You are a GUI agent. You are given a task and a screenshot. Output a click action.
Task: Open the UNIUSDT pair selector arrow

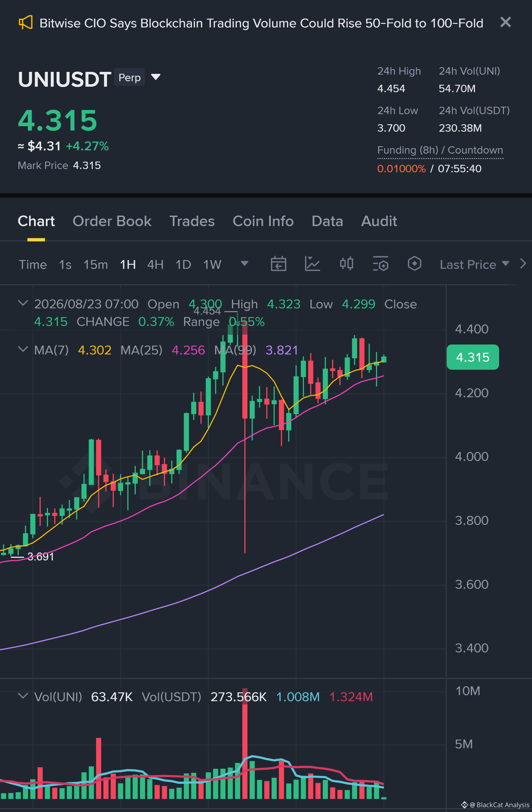(156, 77)
